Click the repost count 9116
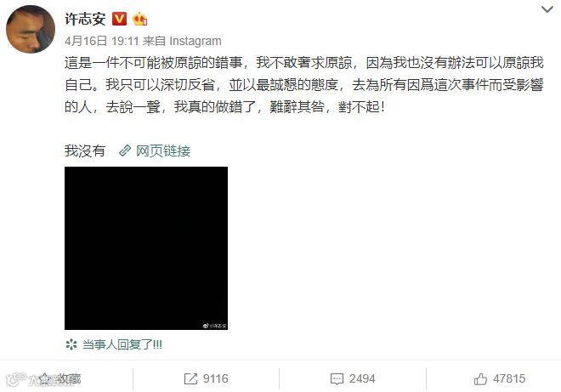Screen dimensions: 561x392 [x=215, y=378]
